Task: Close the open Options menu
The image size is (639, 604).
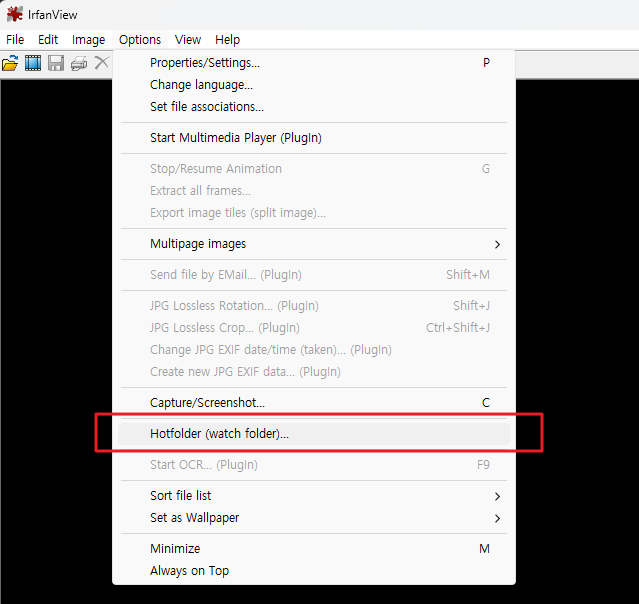Action: click(140, 40)
